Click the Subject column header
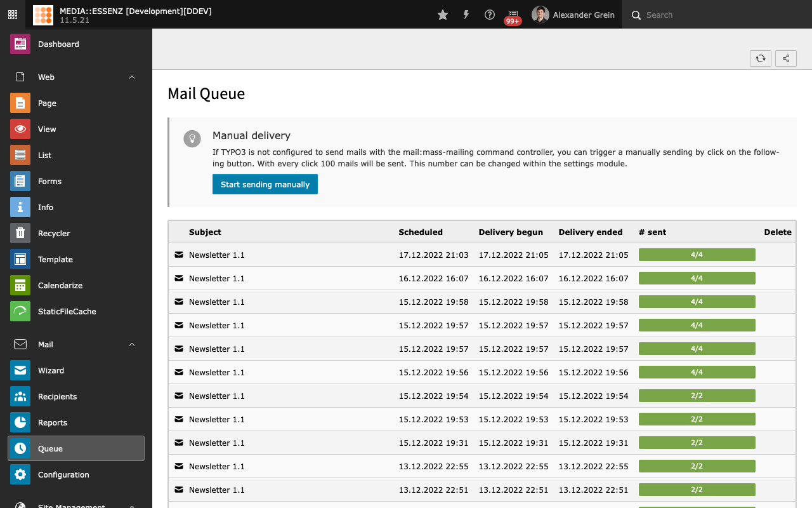 coord(205,232)
